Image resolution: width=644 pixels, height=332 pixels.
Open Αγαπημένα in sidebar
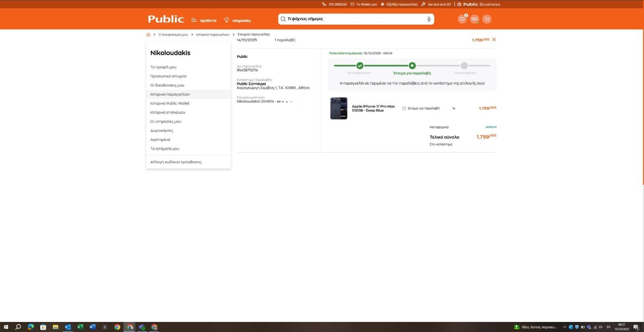(x=160, y=140)
